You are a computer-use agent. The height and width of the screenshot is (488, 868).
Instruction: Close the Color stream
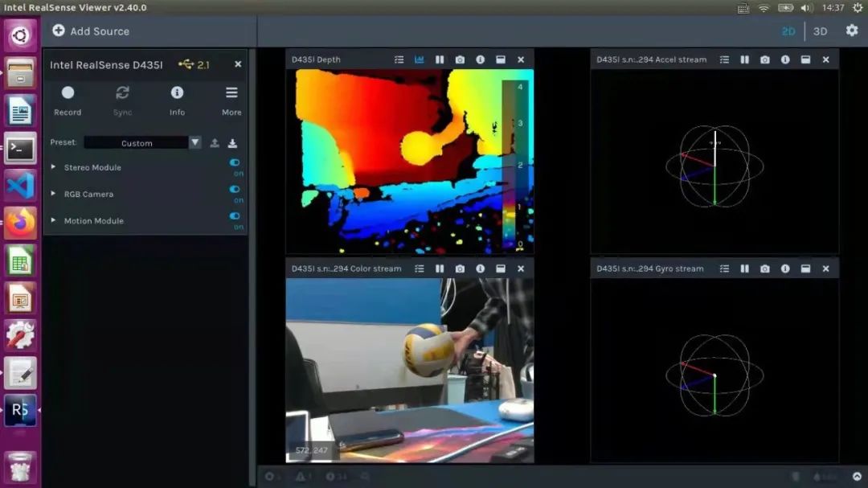tap(521, 269)
